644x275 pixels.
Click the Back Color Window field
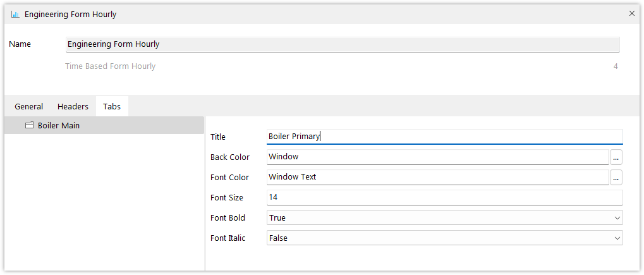(x=438, y=157)
